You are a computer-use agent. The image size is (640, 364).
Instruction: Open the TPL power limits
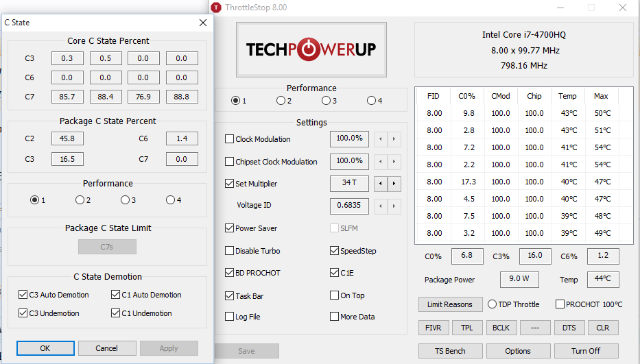click(x=467, y=328)
